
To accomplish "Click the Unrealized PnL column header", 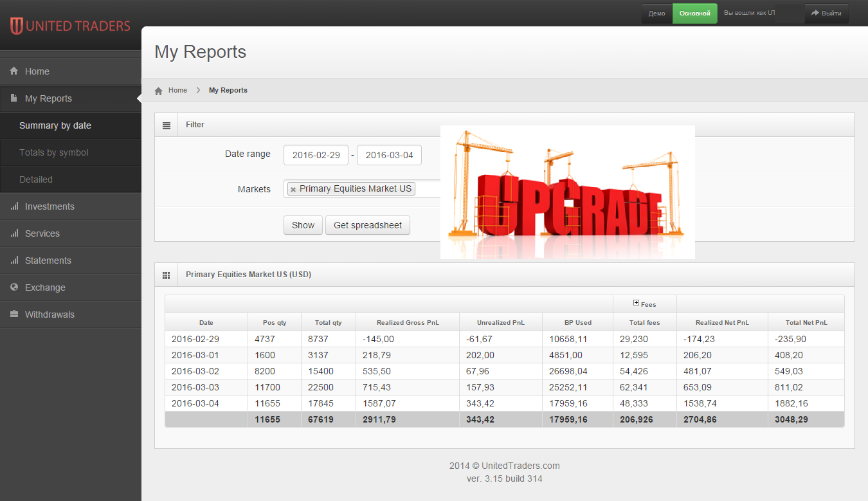I will pos(501,322).
